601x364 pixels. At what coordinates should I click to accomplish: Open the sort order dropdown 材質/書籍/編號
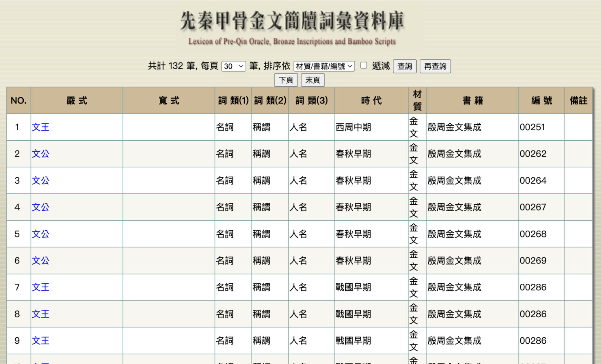tap(324, 66)
